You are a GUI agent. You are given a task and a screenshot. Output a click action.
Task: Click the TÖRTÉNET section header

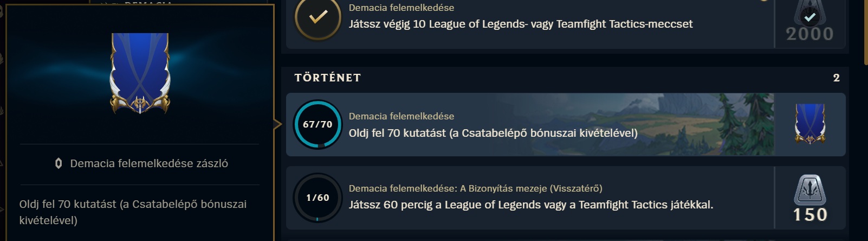pyautogui.click(x=328, y=78)
